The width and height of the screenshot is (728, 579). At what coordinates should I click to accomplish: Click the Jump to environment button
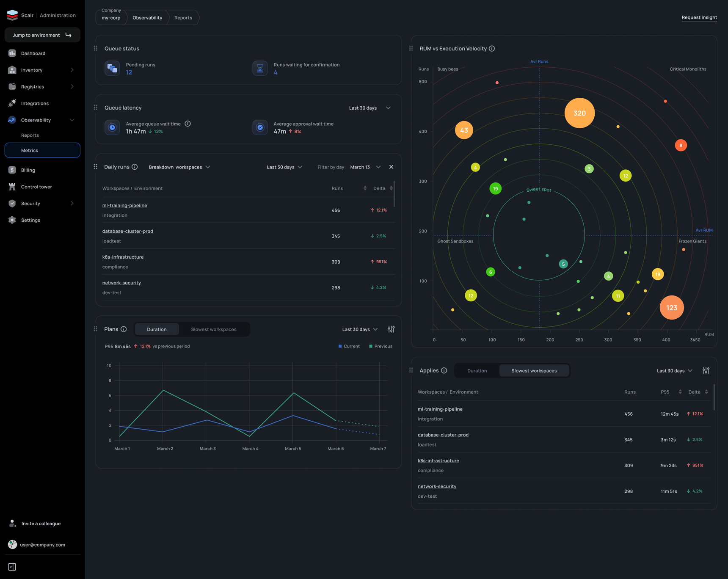pos(42,35)
